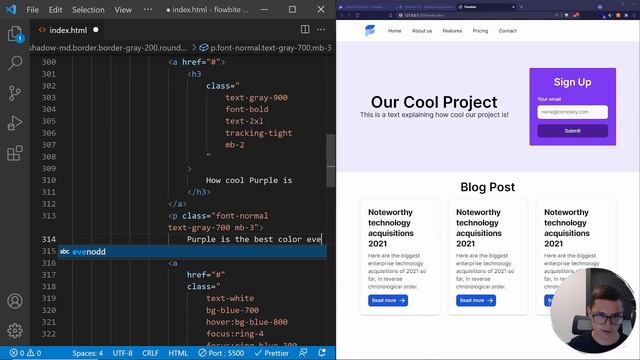This screenshot has width=640, height=360.
Task: Click the 'Our Cool Project' heading
Action: pyautogui.click(x=434, y=102)
